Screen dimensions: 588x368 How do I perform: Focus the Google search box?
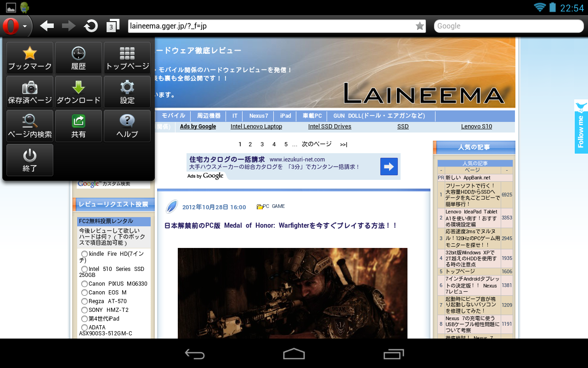click(x=509, y=26)
